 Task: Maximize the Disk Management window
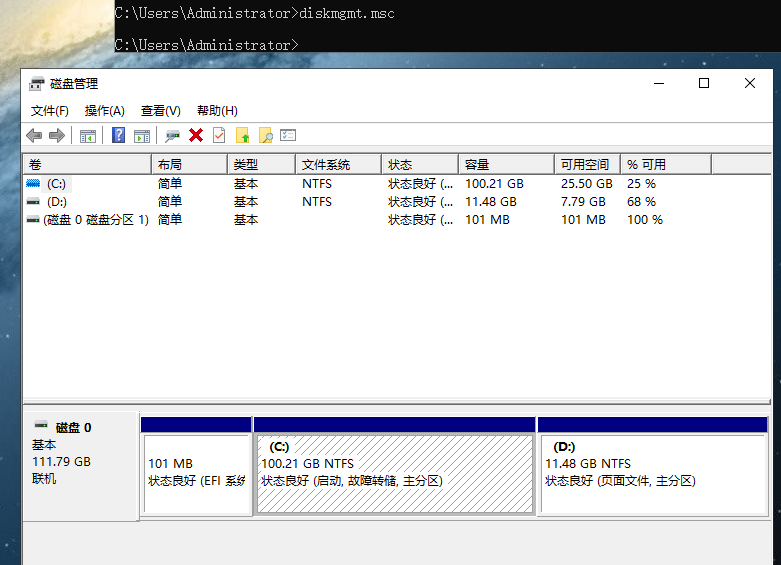coord(704,84)
